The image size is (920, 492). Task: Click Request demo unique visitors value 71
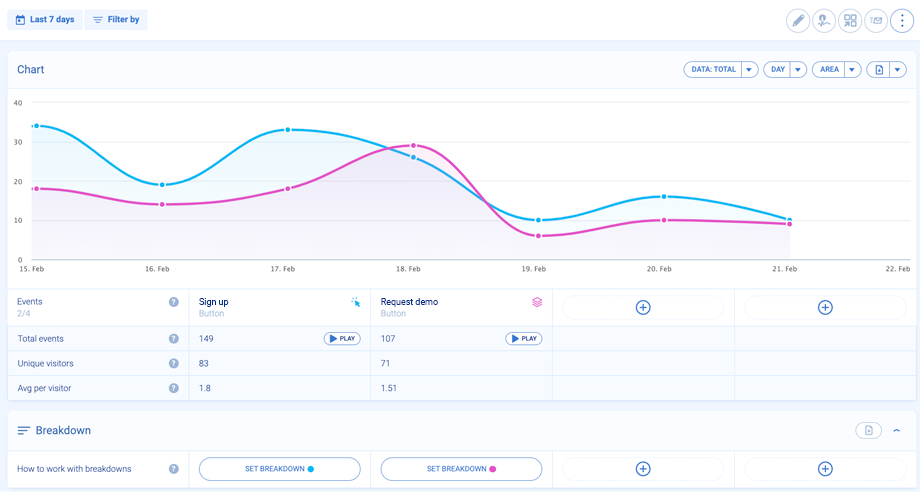[385, 363]
